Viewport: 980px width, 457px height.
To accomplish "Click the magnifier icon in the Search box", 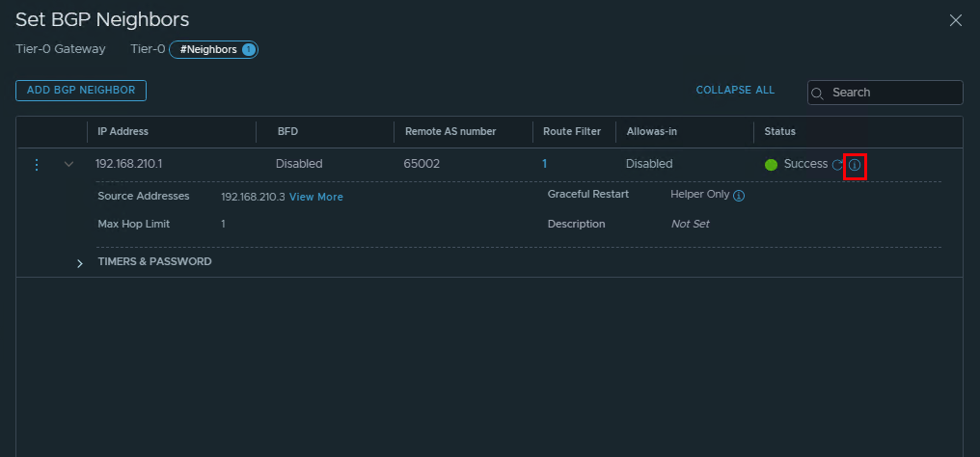I will pyautogui.click(x=818, y=94).
